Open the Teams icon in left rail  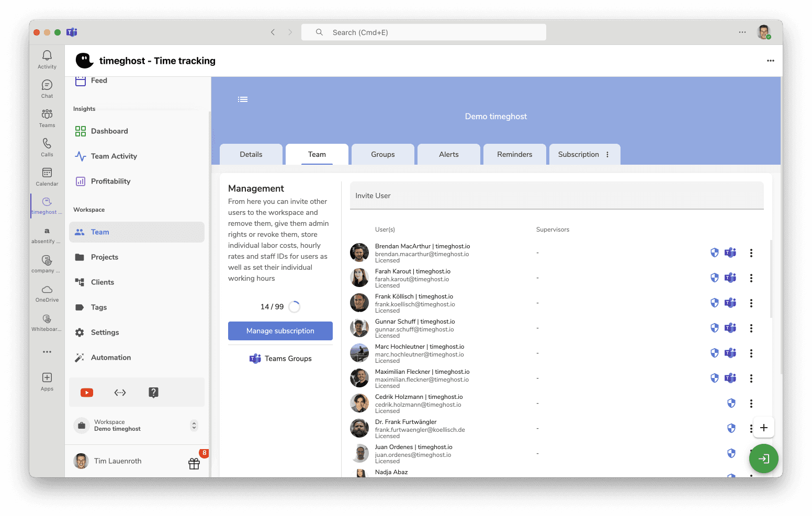click(x=47, y=114)
